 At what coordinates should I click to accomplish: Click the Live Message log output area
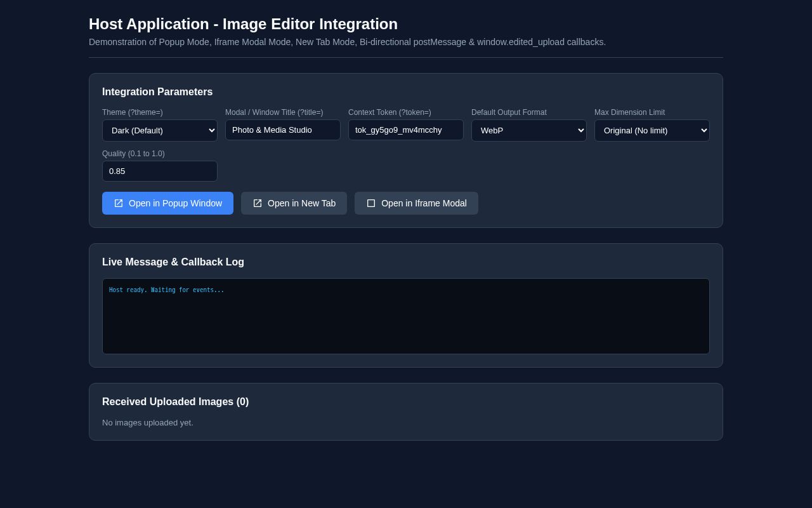406,316
